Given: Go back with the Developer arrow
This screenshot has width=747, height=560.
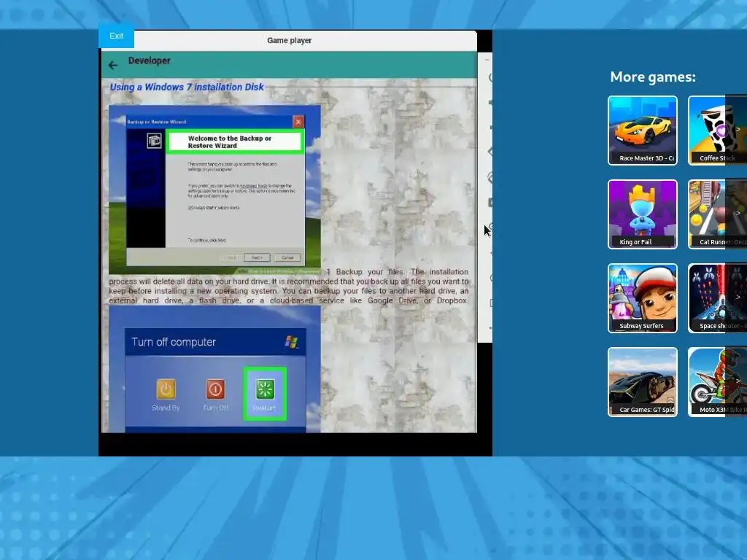Looking at the screenshot, I should pyautogui.click(x=113, y=65).
